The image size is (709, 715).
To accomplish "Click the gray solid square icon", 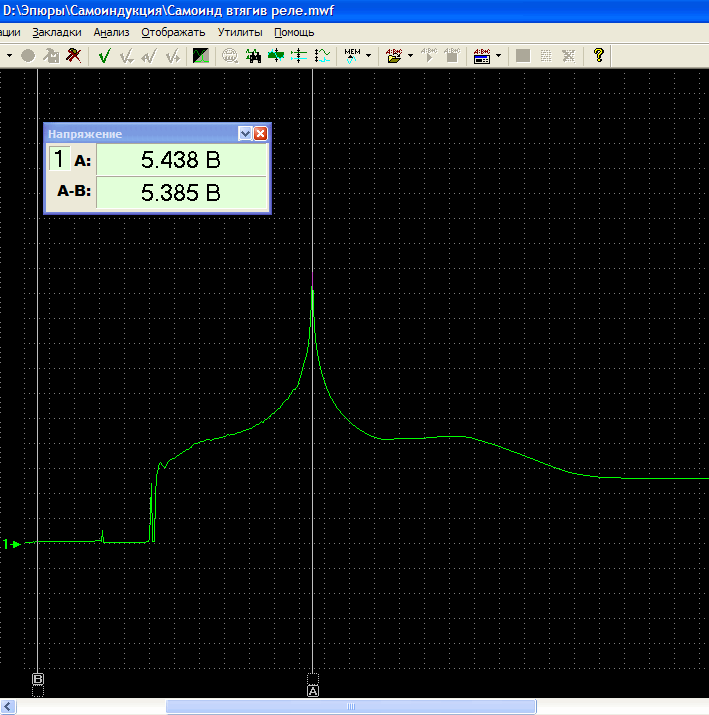I will coord(523,56).
